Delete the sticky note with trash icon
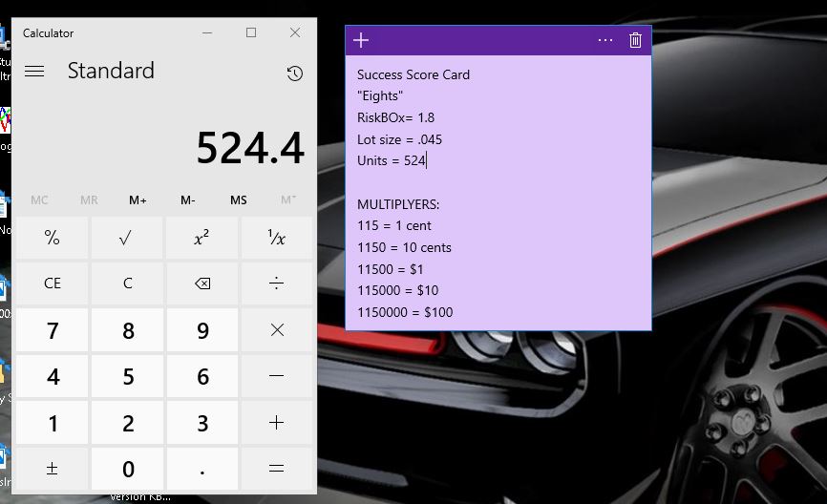The width and height of the screenshot is (827, 504). tap(635, 40)
